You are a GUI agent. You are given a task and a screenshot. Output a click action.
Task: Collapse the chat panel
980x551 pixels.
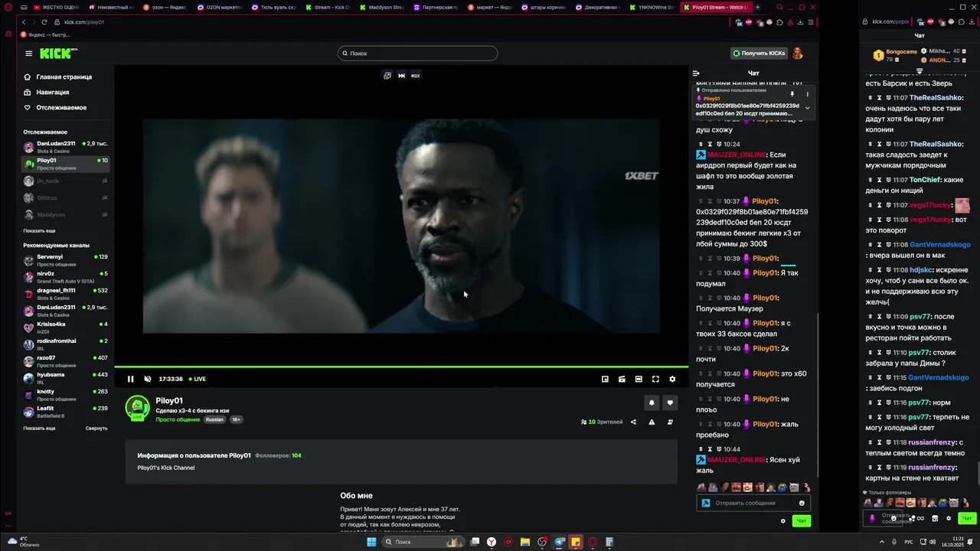696,73
